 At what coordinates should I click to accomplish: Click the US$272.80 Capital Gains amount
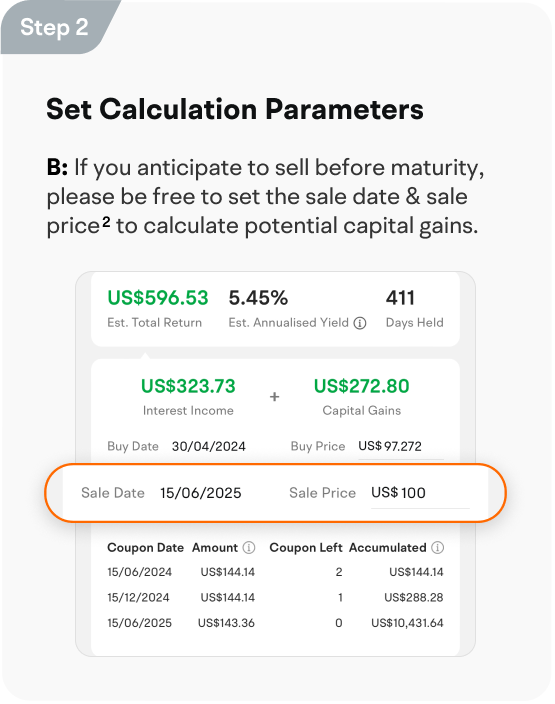361,386
